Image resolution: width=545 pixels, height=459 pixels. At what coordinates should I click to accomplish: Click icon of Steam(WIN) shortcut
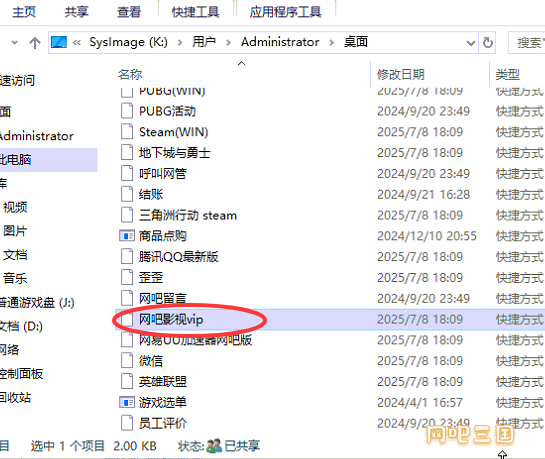[x=127, y=132]
